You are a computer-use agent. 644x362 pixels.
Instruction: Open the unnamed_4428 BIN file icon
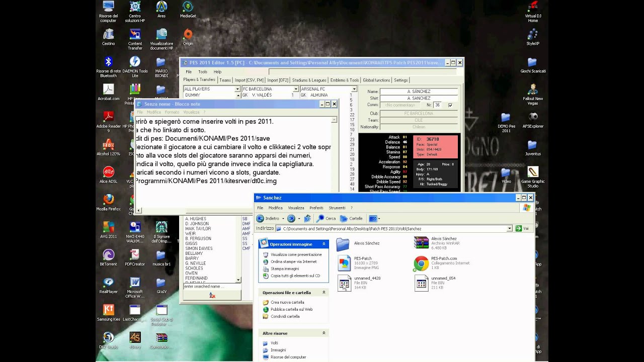[344, 283]
